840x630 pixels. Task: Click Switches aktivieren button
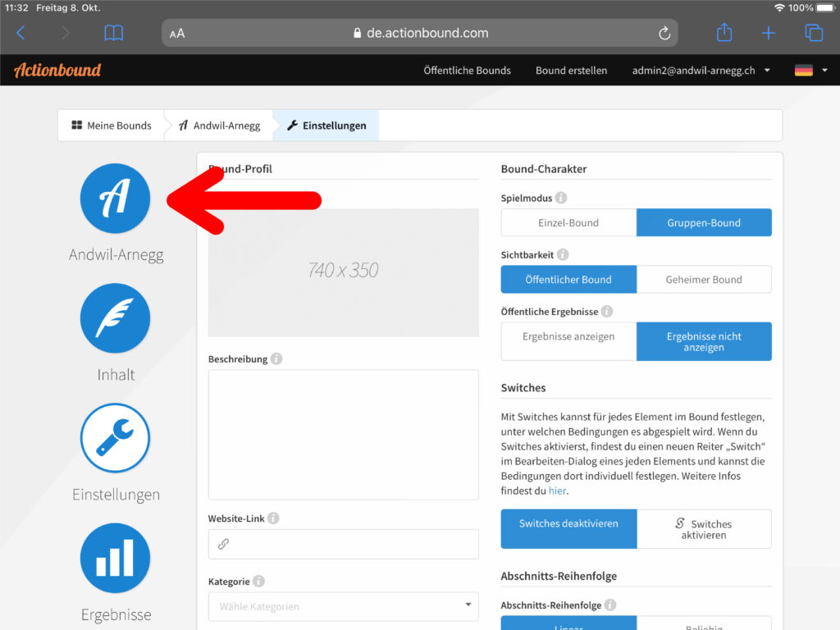coord(704,529)
